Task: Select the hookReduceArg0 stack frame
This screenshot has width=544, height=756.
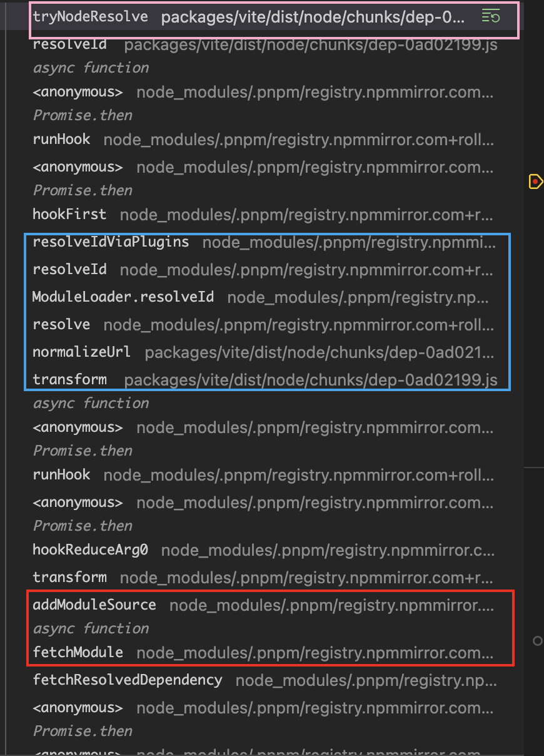Action: pyautogui.click(x=91, y=550)
